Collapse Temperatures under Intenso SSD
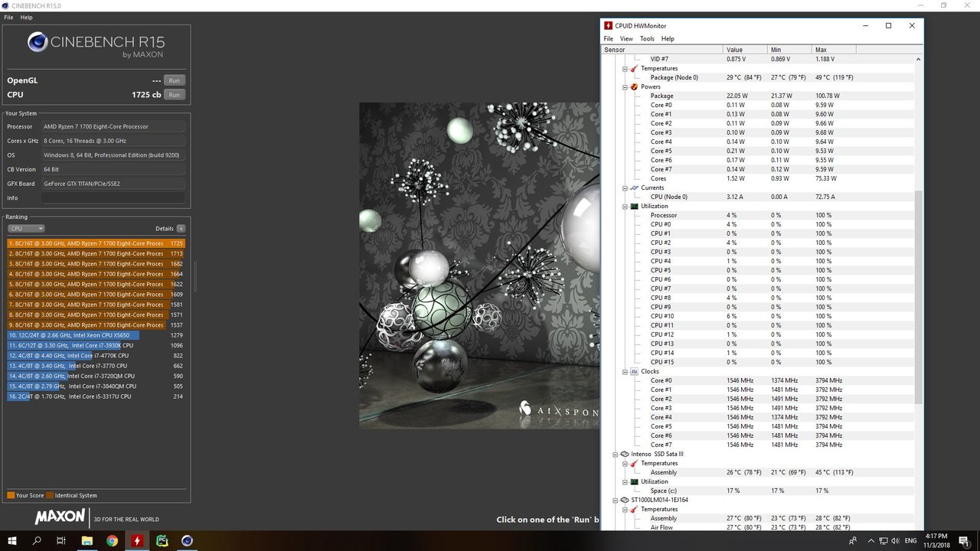The height and width of the screenshot is (551, 980). coord(625,463)
